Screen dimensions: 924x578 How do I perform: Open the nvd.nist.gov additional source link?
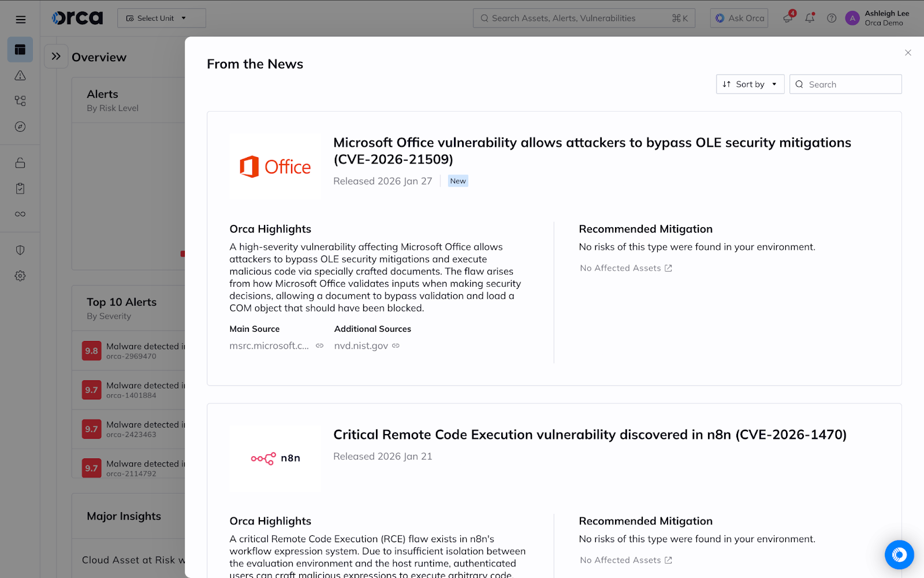(361, 346)
